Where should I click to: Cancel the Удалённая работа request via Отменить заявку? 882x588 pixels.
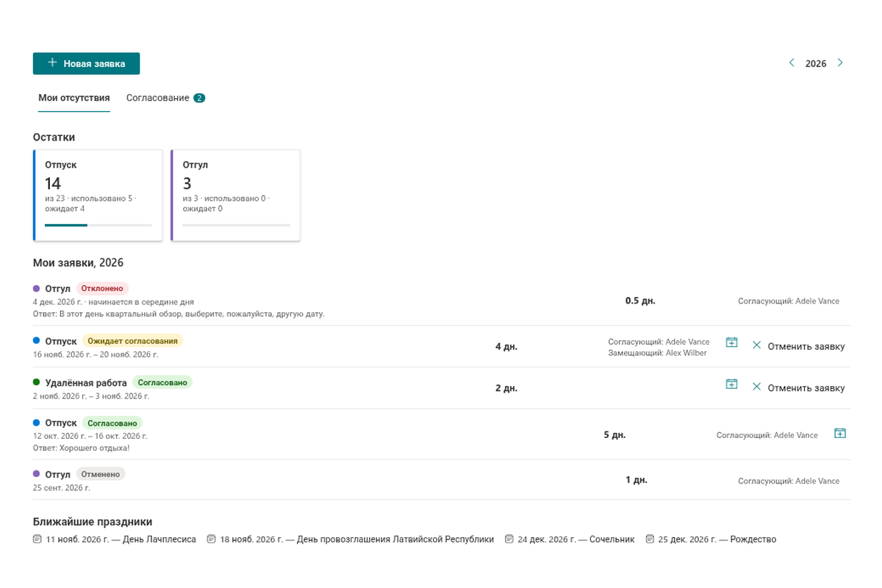pyautogui.click(x=798, y=387)
